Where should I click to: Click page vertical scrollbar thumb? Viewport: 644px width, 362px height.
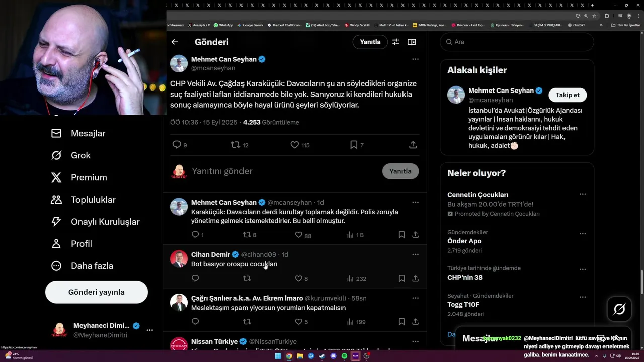641,283
